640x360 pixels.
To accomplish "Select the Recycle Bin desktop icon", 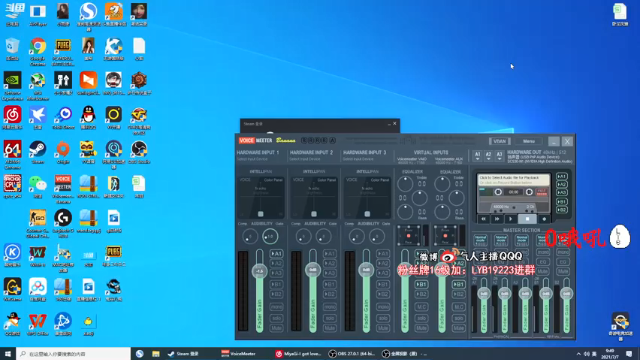I will point(12,49).
